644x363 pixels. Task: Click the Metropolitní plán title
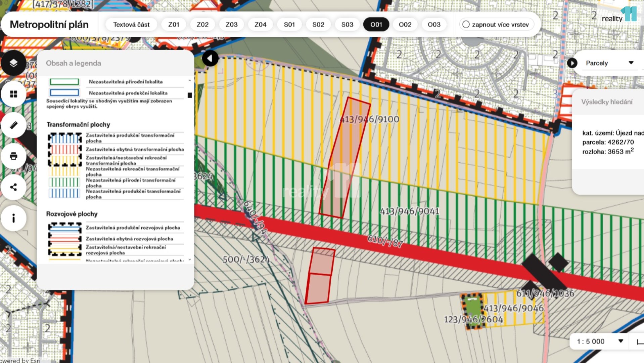point(49,25)
